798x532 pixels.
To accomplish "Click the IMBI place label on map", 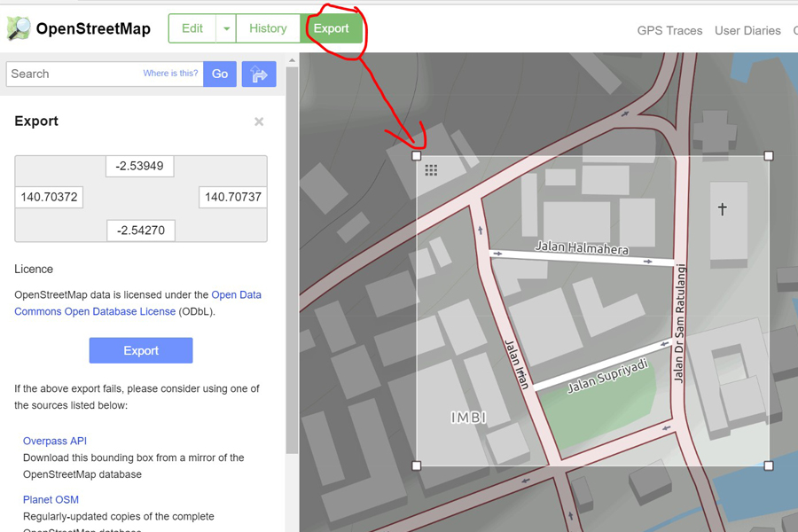I will pos(469,418).
